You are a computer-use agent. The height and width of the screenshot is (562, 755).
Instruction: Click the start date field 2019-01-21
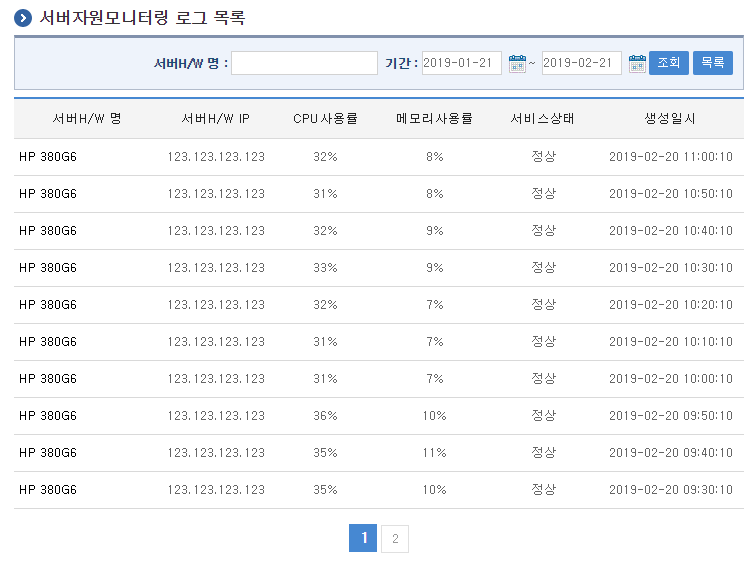462,63
